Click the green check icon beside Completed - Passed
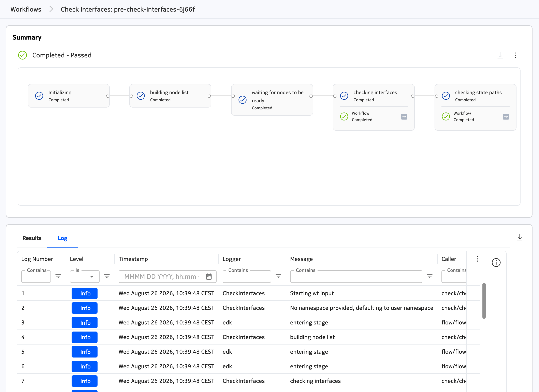This screenshot has height=392, width=539. click(x=22, y=55)
